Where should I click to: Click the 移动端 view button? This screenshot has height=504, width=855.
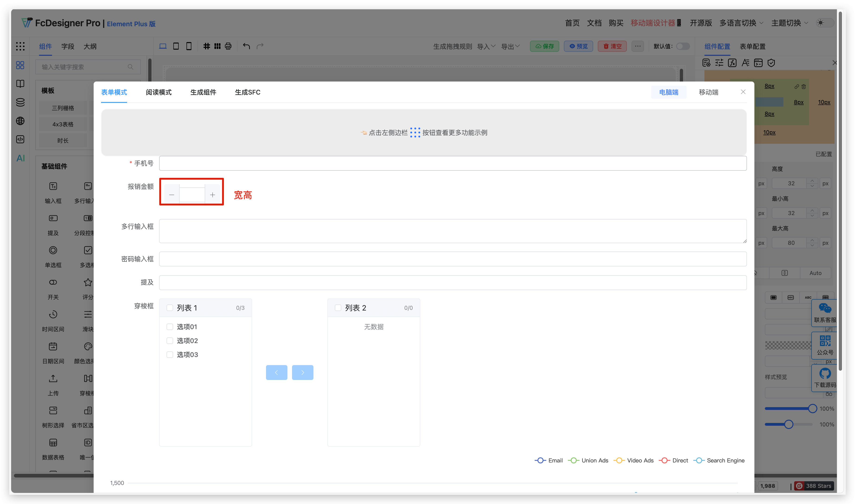click(708, 92)
